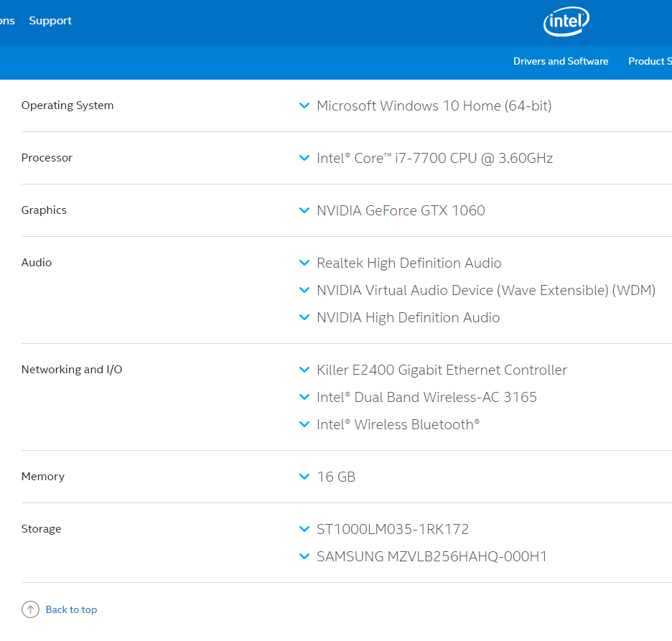Expand Killer E2400 Gigabit Ethernet chevron
672x641 pixels.
[x=304, y=370]
